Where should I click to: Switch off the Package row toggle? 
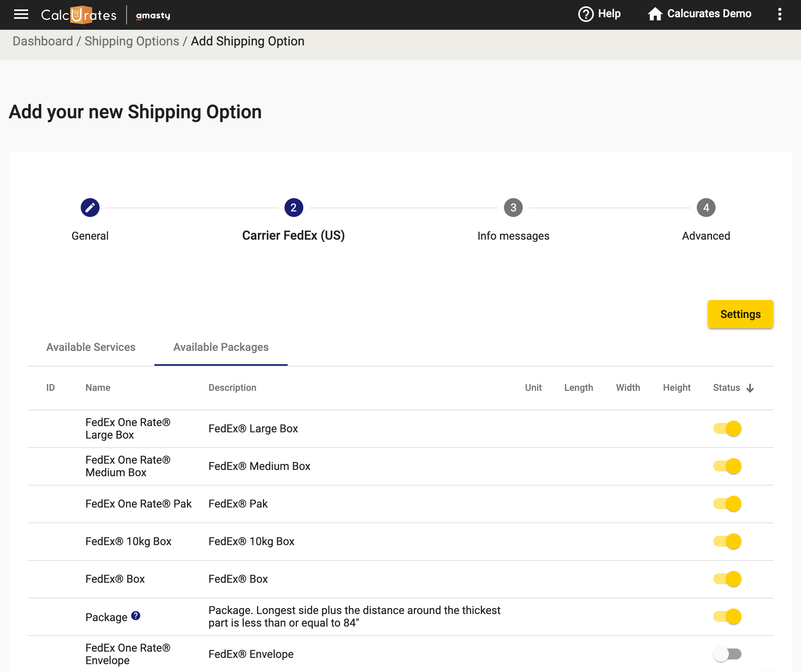coord(727,616)
